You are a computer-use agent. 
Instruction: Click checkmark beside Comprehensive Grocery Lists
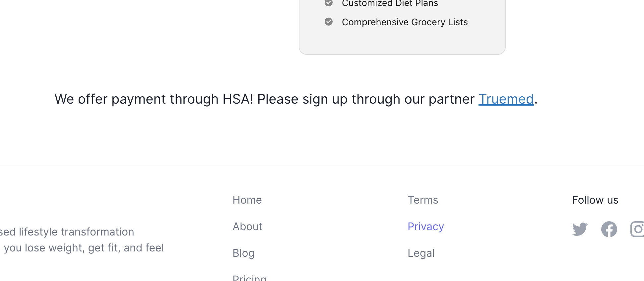pos(329,22)
